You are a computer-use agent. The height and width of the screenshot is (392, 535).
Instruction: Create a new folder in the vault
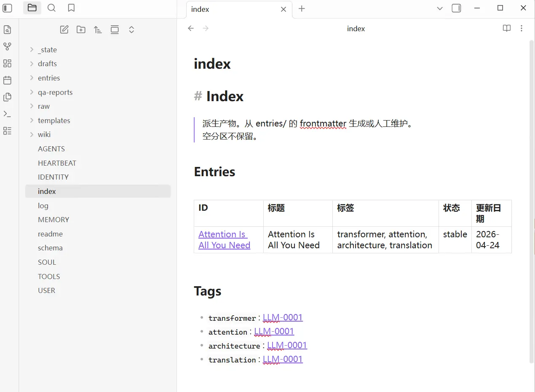[81, 30]
